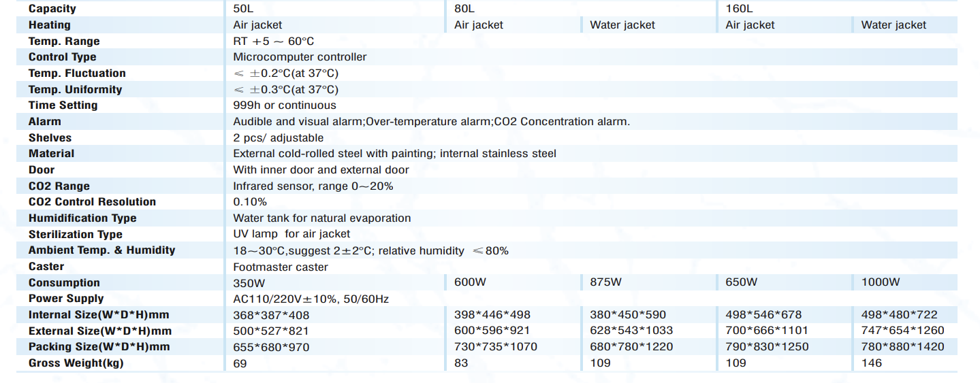This screenshot has height=383, width=980.
Task: Click the "CO2 Control Resolution" label
Action: pos(92,202)
